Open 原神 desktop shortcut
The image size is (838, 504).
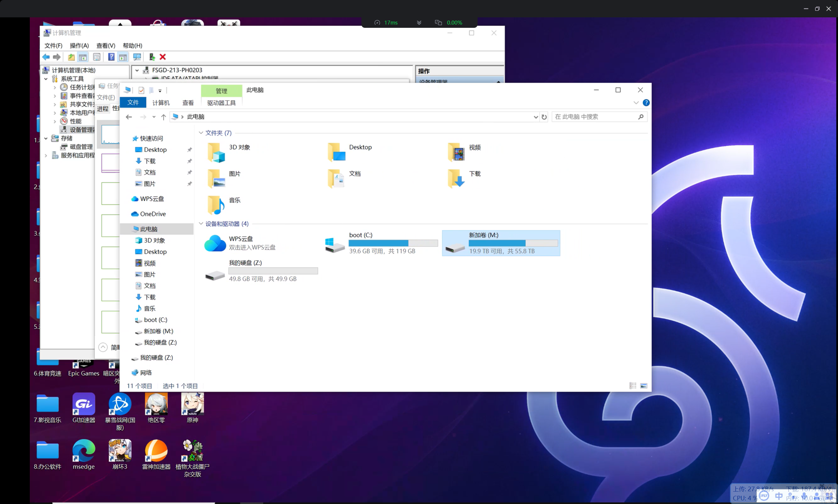192,408
